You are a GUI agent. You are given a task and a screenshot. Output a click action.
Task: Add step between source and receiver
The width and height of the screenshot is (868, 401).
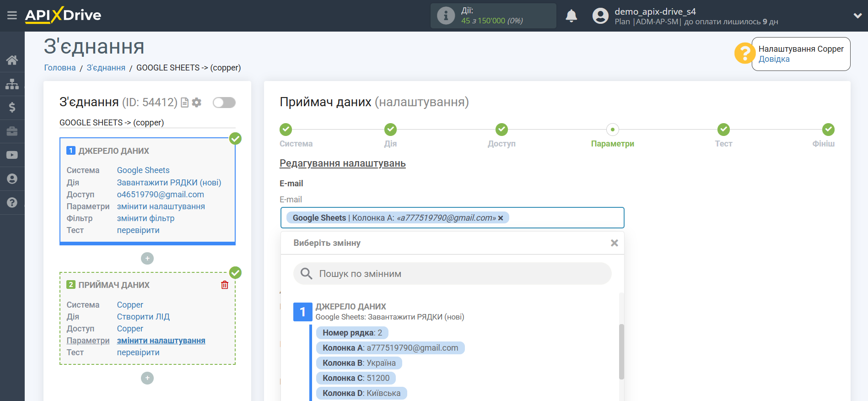[147, 259]
